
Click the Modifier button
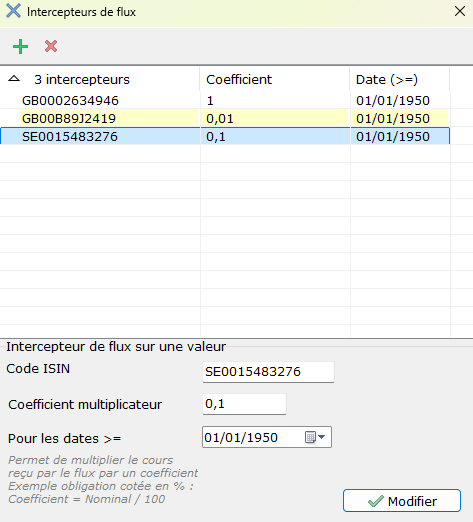pyautogui.click(x=402, y=501)
